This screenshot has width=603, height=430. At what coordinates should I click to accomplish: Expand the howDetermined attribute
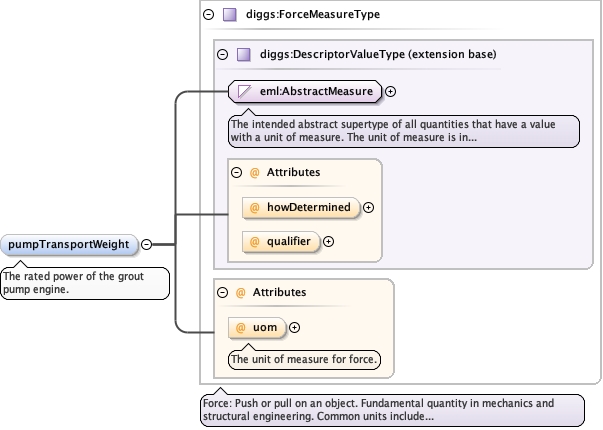[x=368, y=207]
